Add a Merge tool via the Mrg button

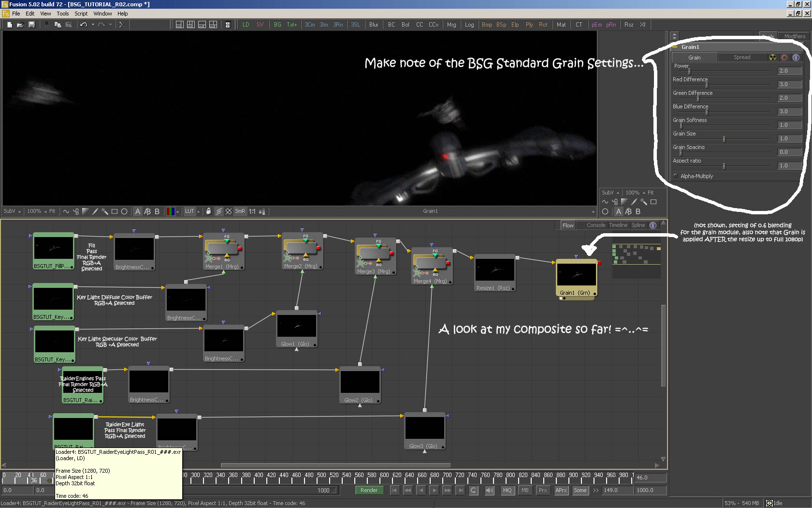(x=451, y=25)
